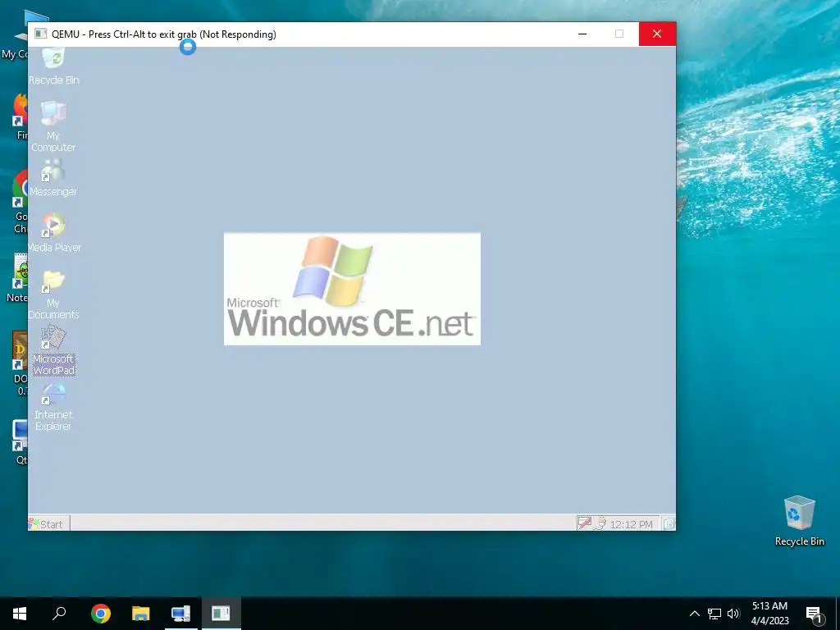Open the host clock showing 5:13 AM
840x630 pixels.
(x=769, y=614)
